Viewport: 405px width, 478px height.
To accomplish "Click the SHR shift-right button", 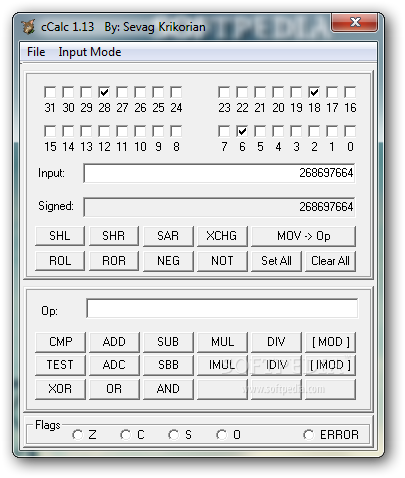I will coord(114,236).
